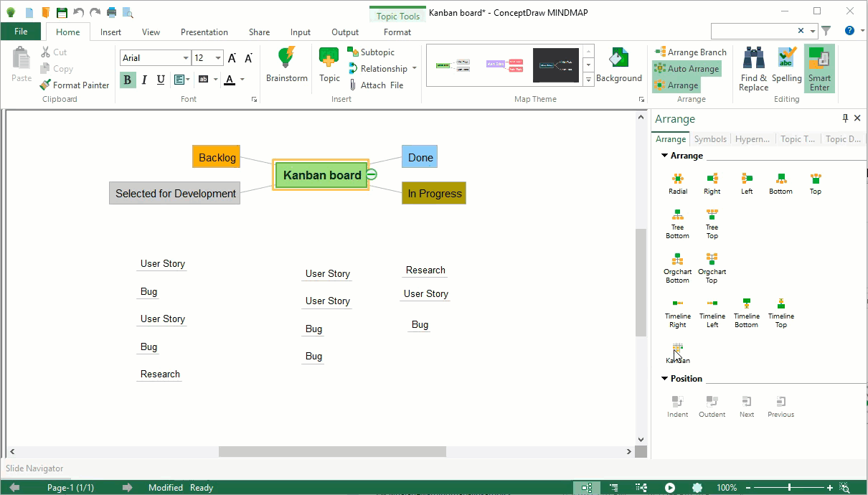Click the zoom slider in status bar
The width and height of the screenshot is (868, 495).
click(789, 488)
